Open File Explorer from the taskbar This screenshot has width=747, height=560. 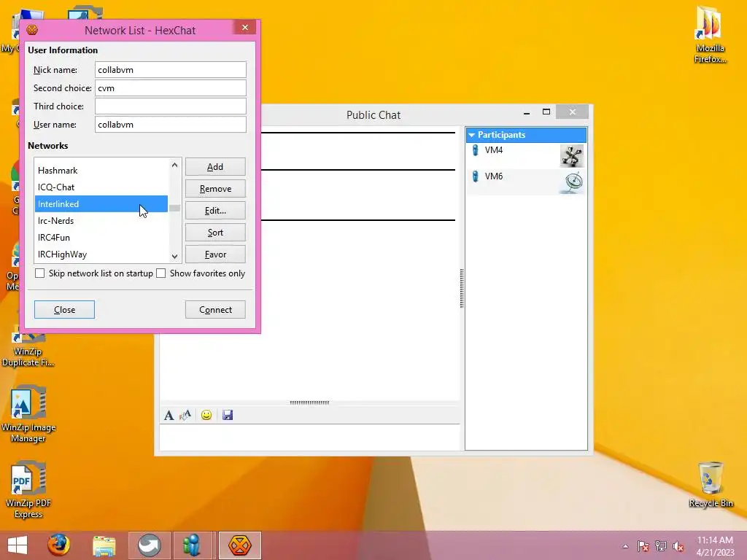click(x=104, y=545)
